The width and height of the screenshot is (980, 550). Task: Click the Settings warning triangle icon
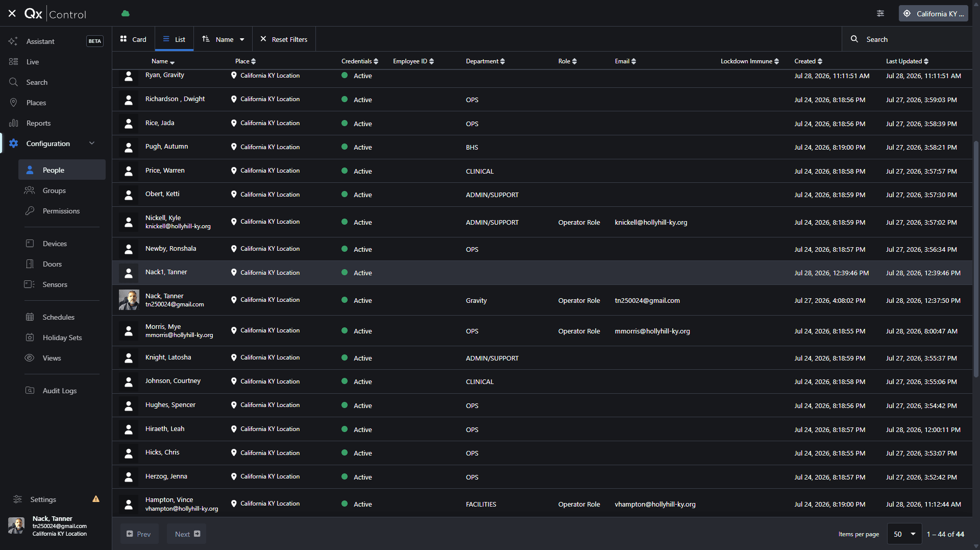(x=96, y=499)
